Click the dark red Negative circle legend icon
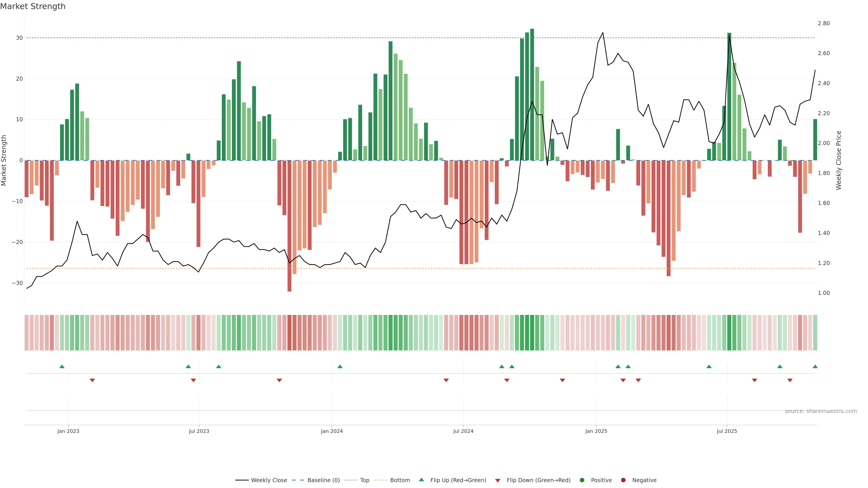 [623, 480]
